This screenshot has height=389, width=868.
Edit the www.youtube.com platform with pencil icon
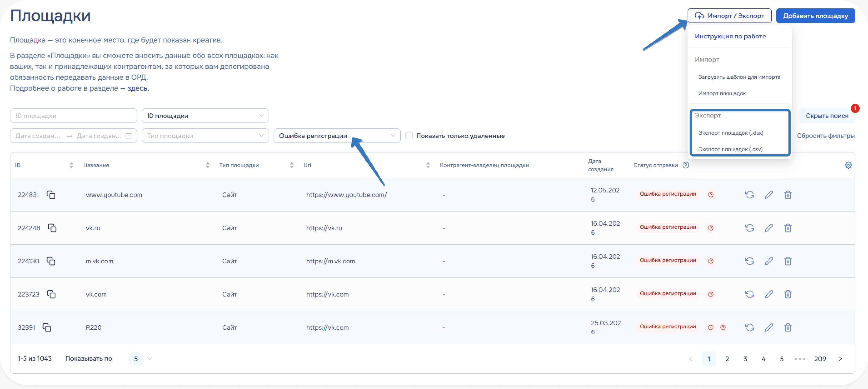point(769,194)
